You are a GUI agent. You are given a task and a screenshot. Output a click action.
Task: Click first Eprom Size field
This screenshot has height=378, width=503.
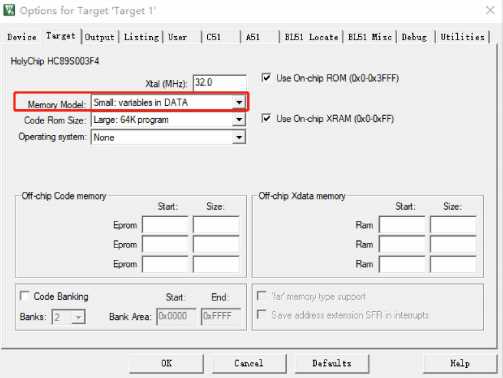[x=216, y=225]
